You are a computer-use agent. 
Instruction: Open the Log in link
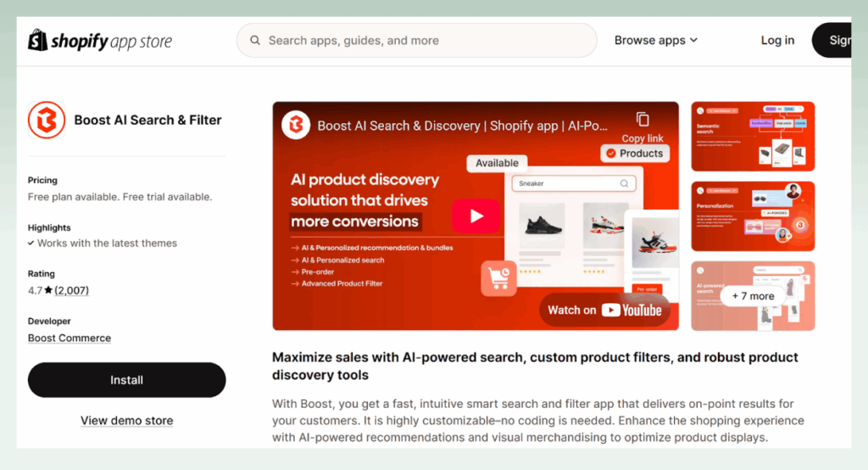(x=777, y=41)
